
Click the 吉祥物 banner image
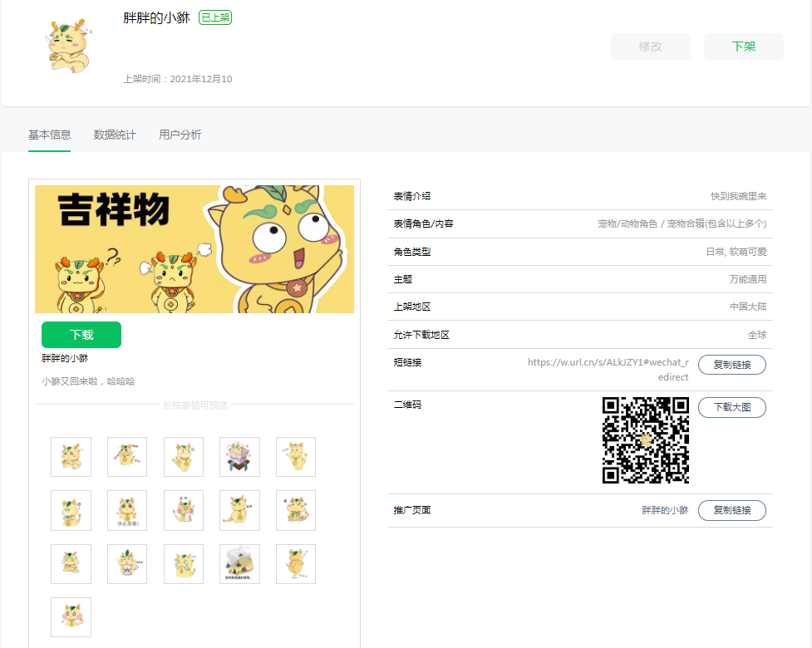point(194,249)
